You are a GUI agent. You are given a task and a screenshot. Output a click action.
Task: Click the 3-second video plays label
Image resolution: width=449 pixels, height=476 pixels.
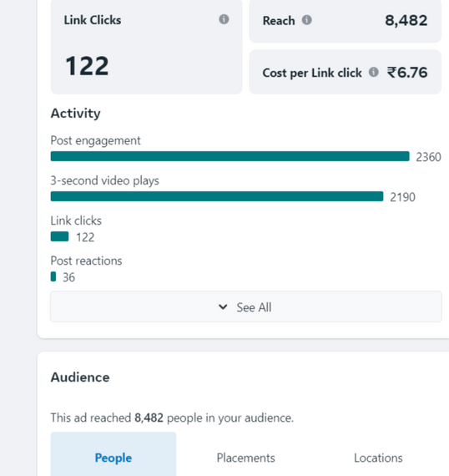point(104,181)
